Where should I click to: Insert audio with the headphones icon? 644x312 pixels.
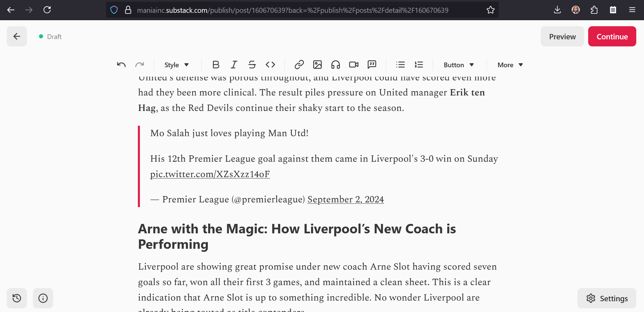336,65
